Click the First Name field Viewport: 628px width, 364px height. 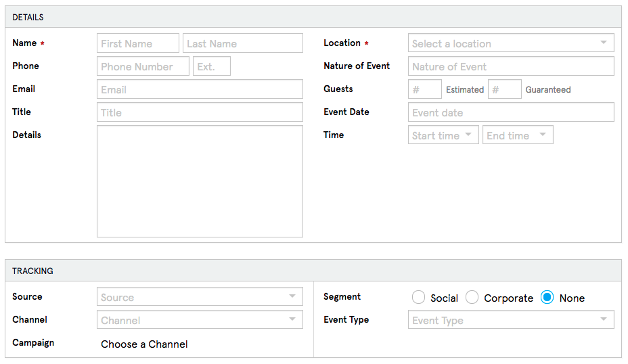click(x=138, y=43)
